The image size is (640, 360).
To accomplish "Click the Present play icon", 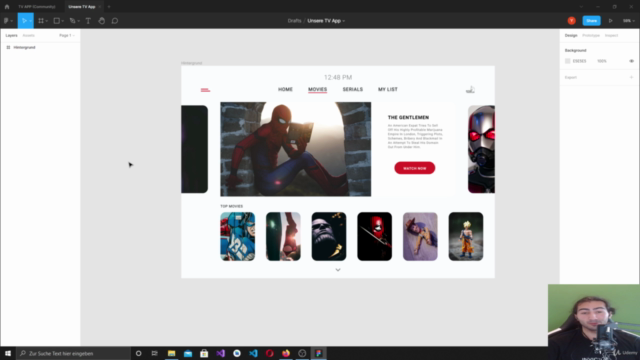I will [611, 21].
